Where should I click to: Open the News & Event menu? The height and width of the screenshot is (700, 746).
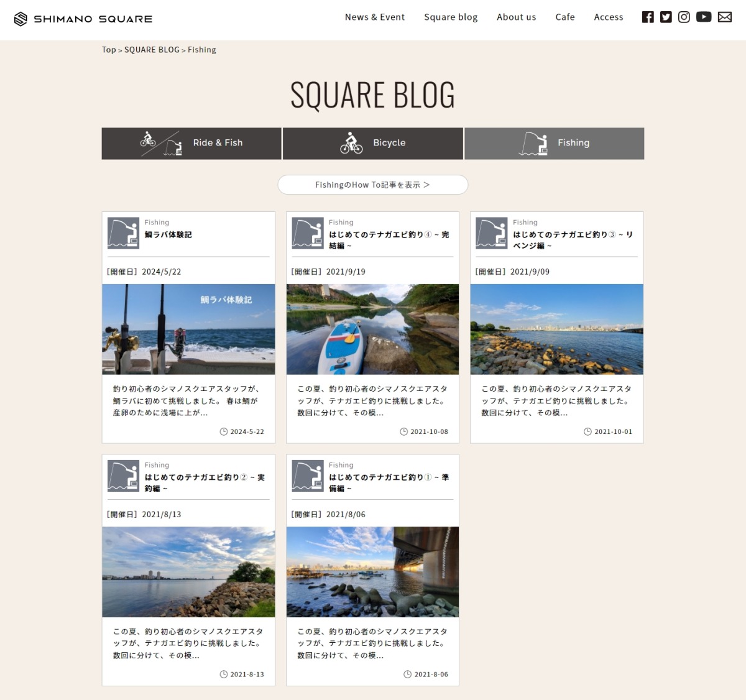[x=374, y=17]
